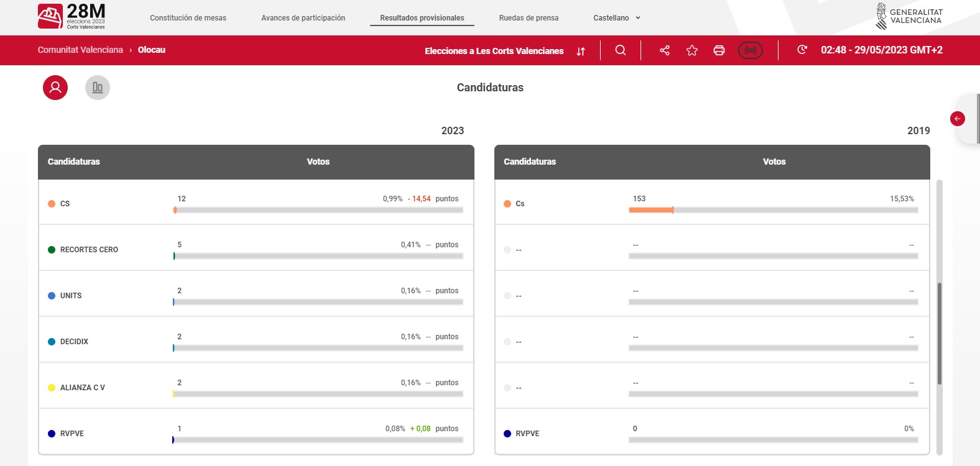Click the vertical scrollbar of 2019 table
The width and height of the screenshot is (980, 466).
939,333
